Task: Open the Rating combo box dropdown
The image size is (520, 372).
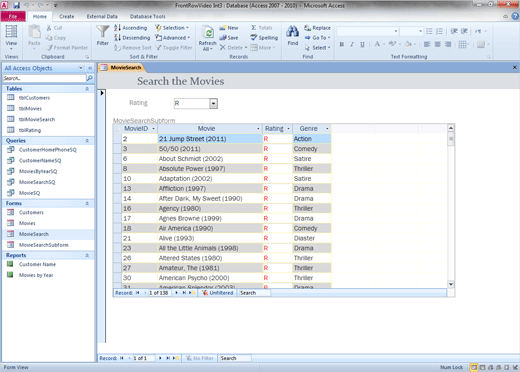Action: [214, 103]
